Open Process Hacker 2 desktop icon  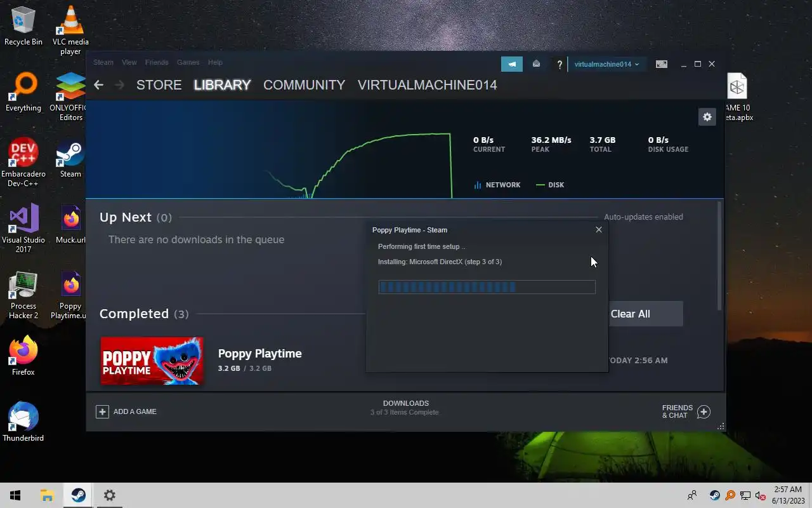click(x=23, y=295)
